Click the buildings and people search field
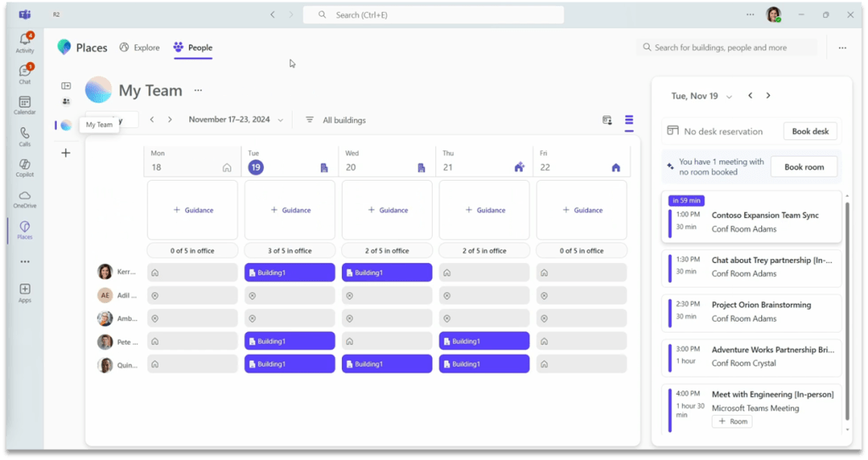 pos(727,48)
